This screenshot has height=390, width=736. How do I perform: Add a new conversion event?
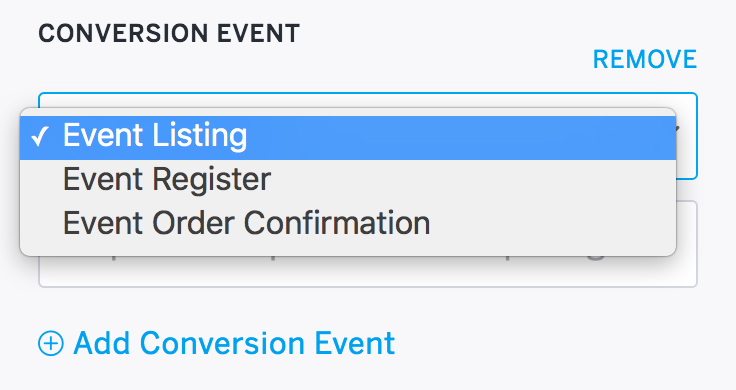[x=216, y=343]
